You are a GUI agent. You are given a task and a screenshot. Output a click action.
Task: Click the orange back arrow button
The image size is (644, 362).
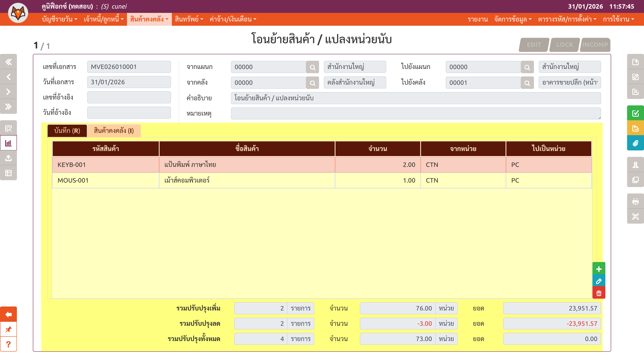[x=8, y=314]
